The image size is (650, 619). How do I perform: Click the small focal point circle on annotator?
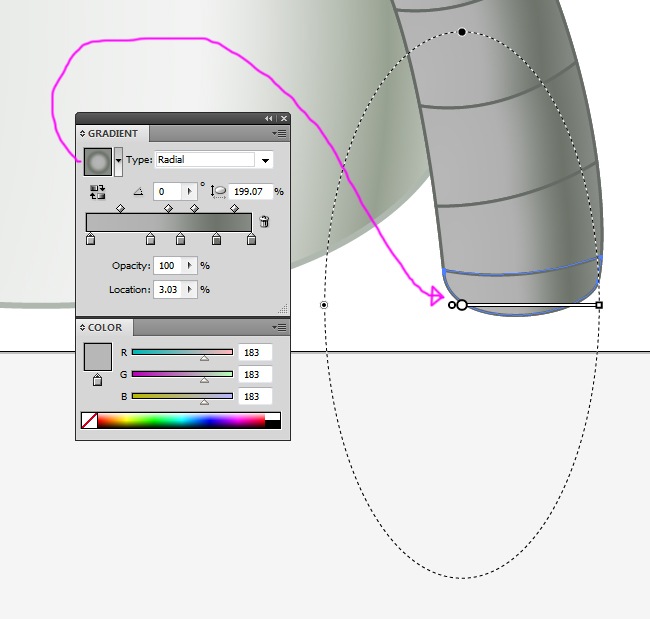[x=452, y=305]
